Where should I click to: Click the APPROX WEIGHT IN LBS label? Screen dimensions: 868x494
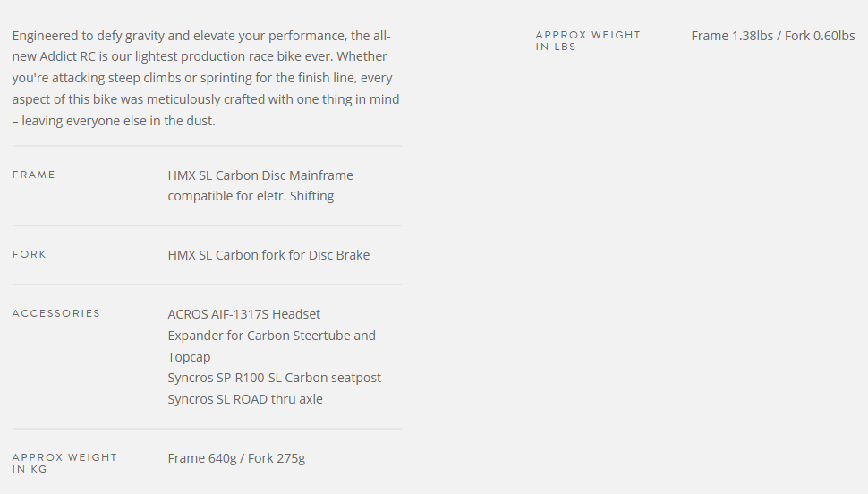click(588, 40)
